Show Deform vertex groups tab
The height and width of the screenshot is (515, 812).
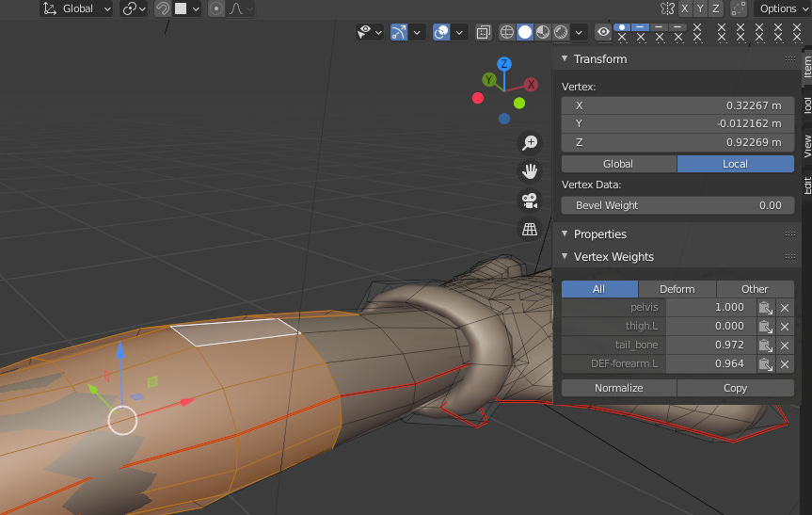coord(677,289)
